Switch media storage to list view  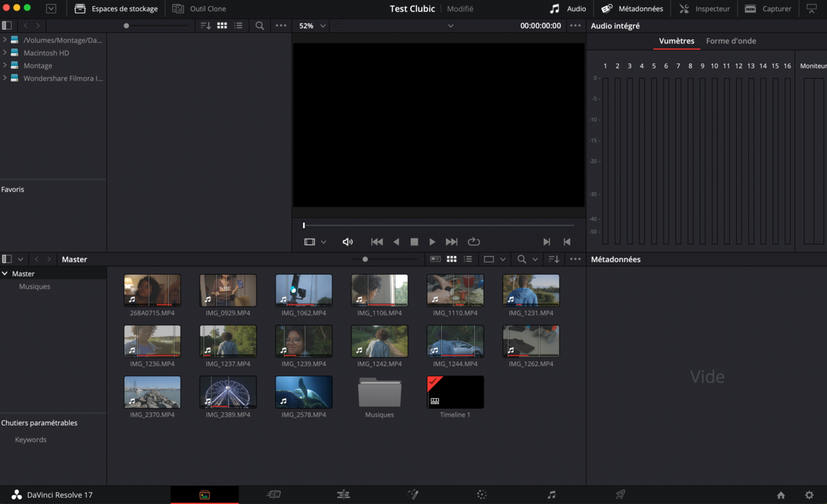(238, 25)
